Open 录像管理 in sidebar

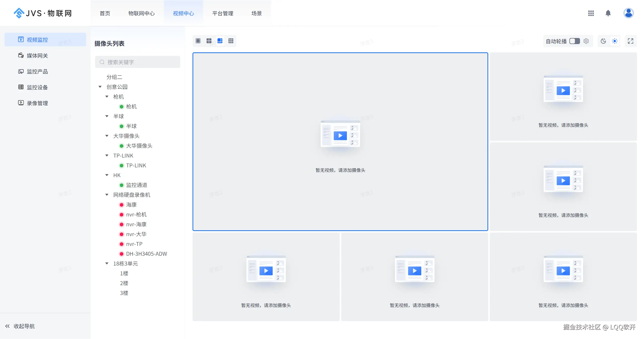(x=37, y=103)
